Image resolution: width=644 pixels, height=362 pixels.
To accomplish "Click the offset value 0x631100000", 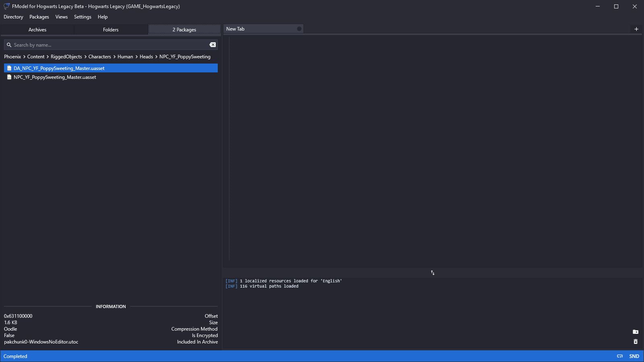I will [x=18, y=316].
